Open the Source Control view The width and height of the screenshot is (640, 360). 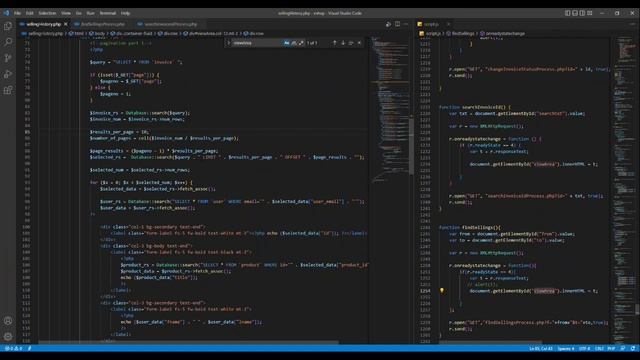coord(8,58)
